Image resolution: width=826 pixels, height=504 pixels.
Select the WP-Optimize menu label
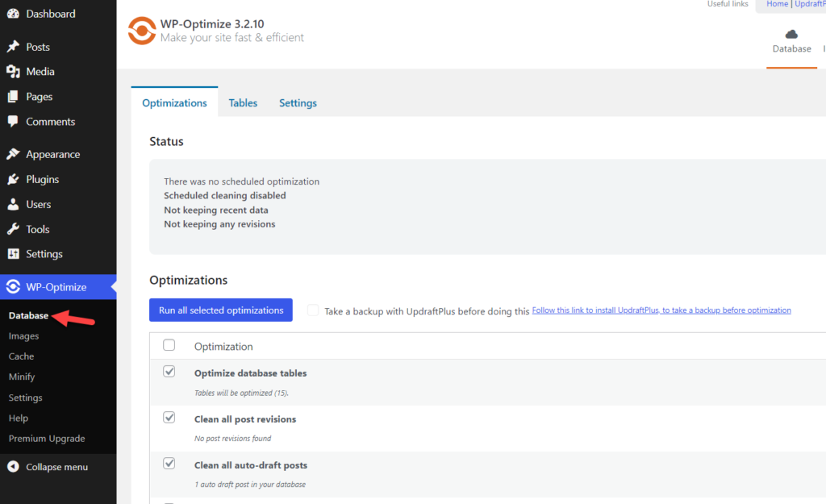coord(56,287)
